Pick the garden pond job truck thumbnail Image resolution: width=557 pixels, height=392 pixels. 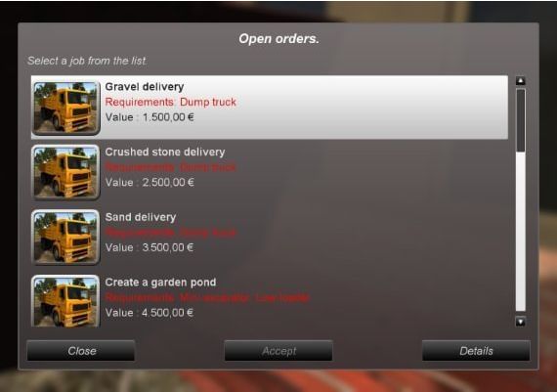point(66,301)
